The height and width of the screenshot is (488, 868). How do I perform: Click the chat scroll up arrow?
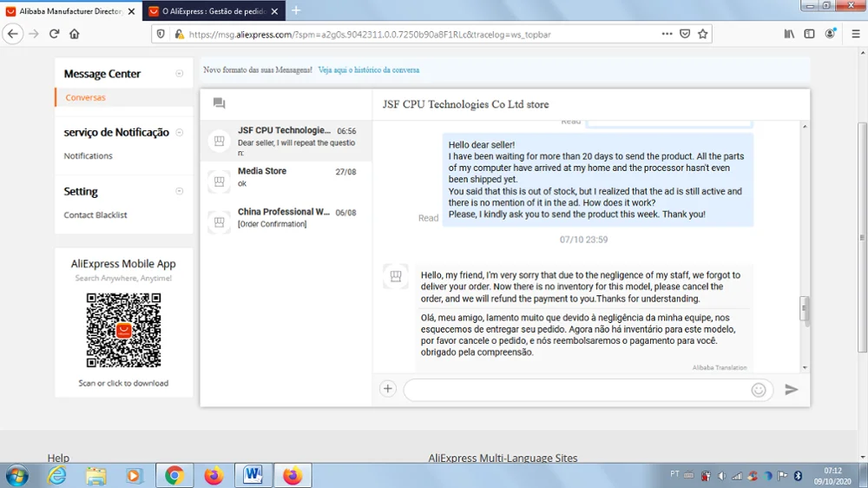[x=805, y=126]
